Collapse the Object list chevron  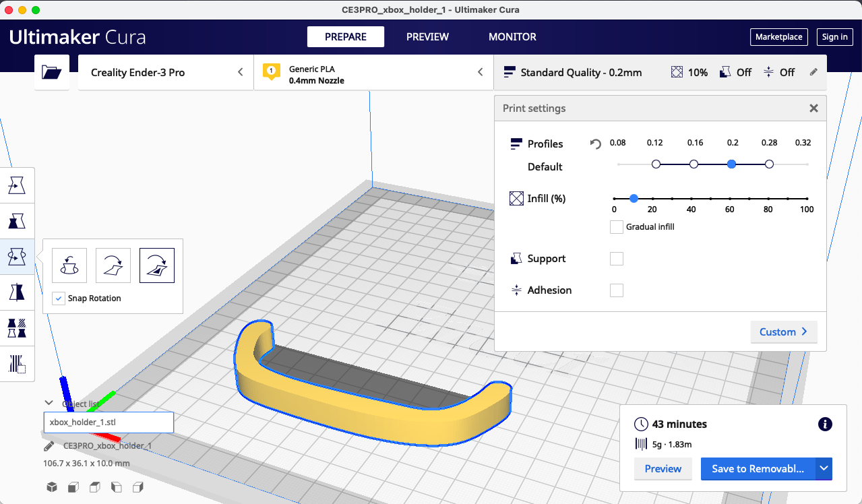pyautogui.click(x=49, y=403)
